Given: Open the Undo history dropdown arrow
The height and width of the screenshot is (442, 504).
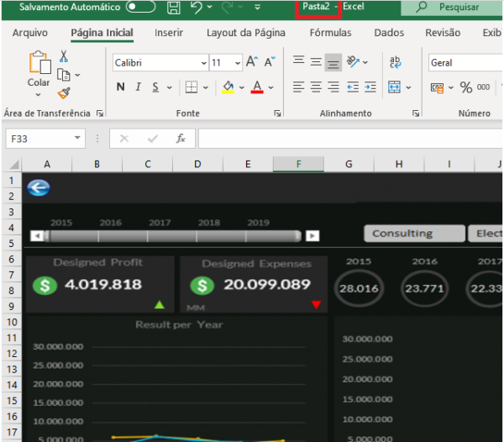Looking at the screenshot, I should pos(209,7).
